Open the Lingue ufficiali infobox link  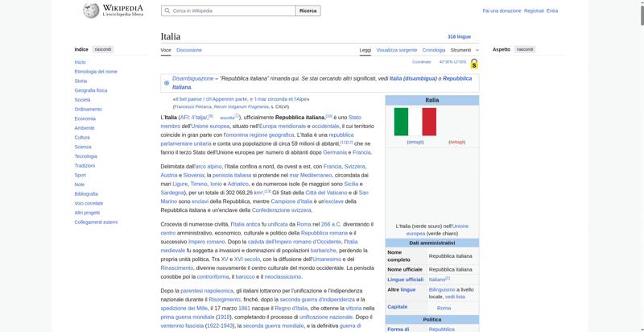pyautogui.click(x=406, y=280)
